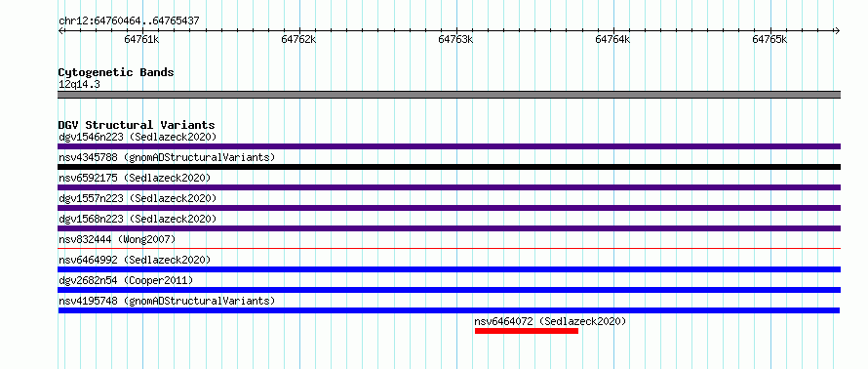Click the short red nsv6464072 bar
Screen dimensions: 868x369
coord(527,331)
